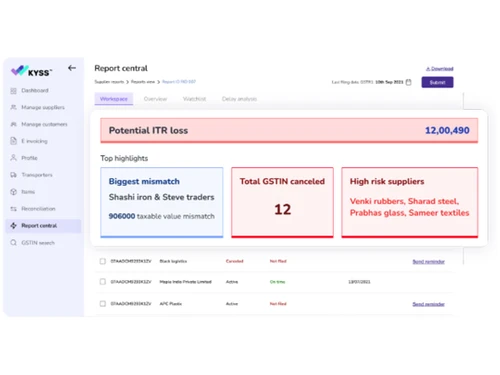This screenshot has height=375, width=500.
Task: Click the Mepla India Private Limited name
Action: (186, 282)
